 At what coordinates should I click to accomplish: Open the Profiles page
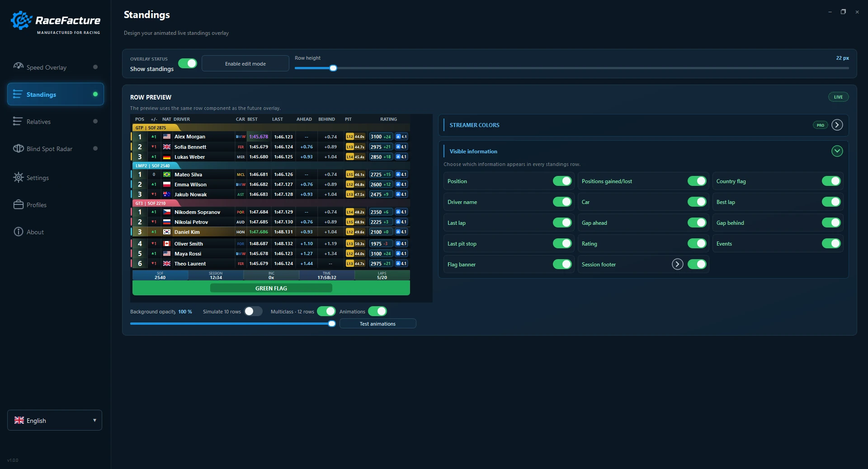(56, 204)
